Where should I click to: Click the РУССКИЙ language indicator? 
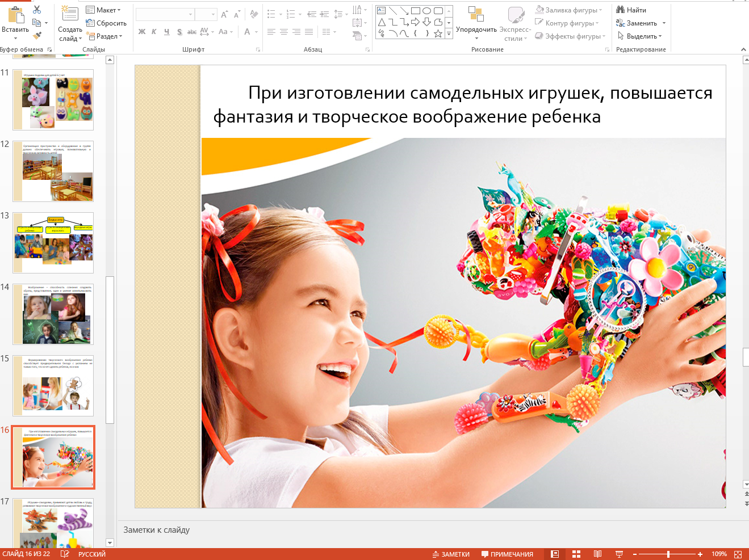click(x=92, y=554)
